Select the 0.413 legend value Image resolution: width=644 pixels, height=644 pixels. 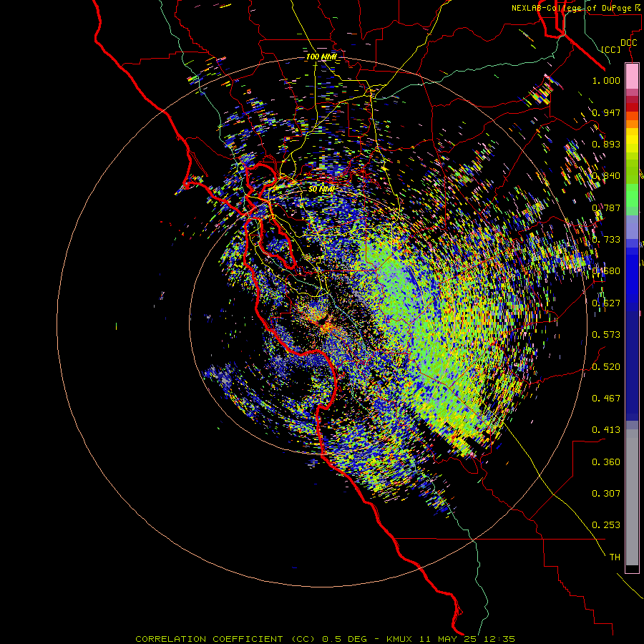[606, 430]
